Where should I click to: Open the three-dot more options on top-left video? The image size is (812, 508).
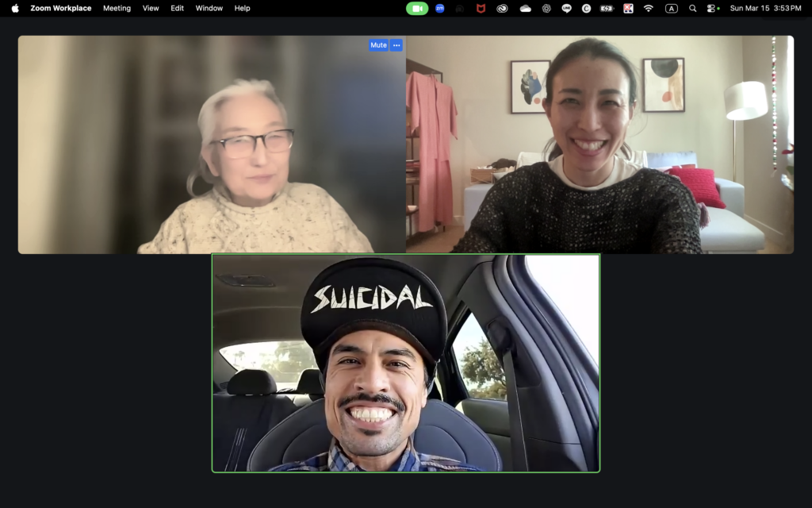pos(396,45)
